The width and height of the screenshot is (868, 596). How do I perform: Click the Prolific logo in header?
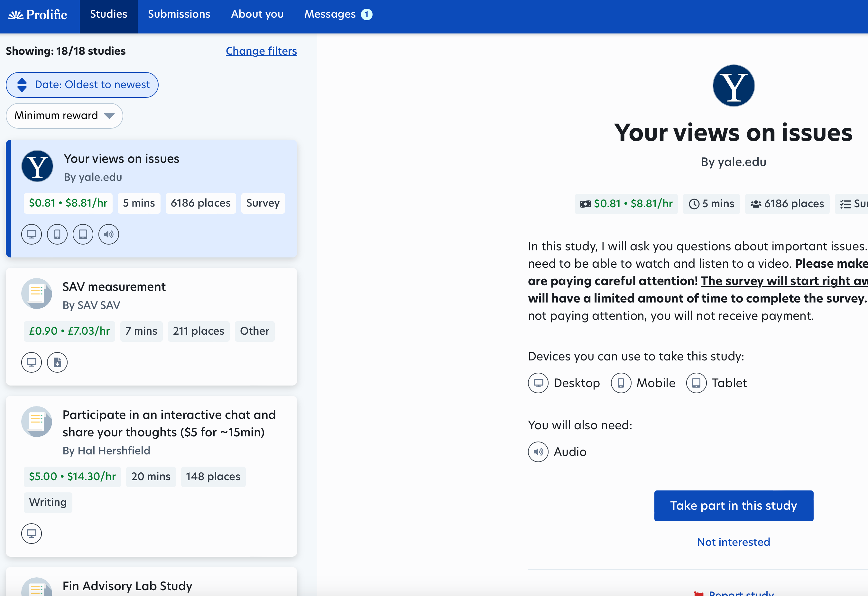pyautogui.click(x=38, y=14)
